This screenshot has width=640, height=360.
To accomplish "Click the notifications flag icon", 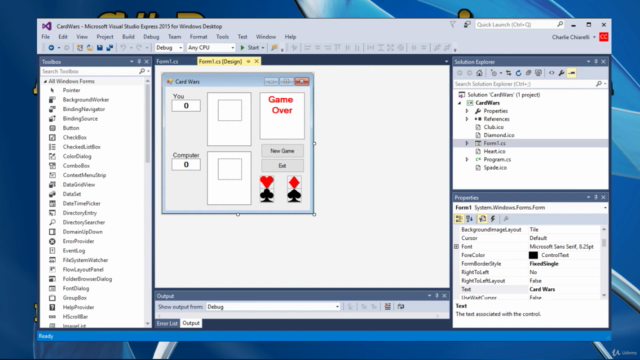I will (453, 25).
